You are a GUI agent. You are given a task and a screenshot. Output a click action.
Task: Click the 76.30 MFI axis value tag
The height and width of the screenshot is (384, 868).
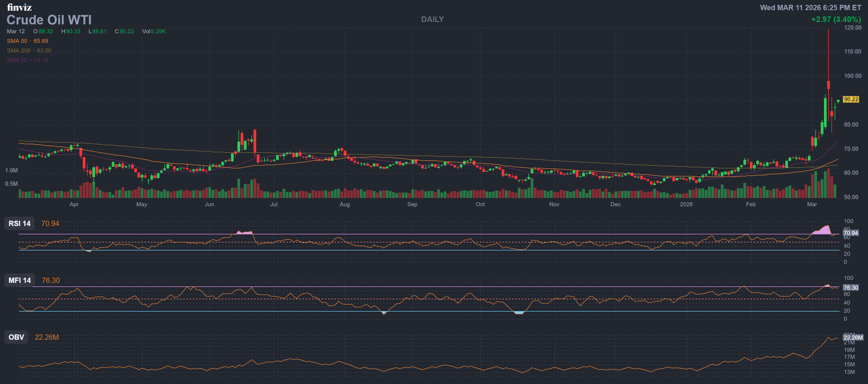click(851, 287)
